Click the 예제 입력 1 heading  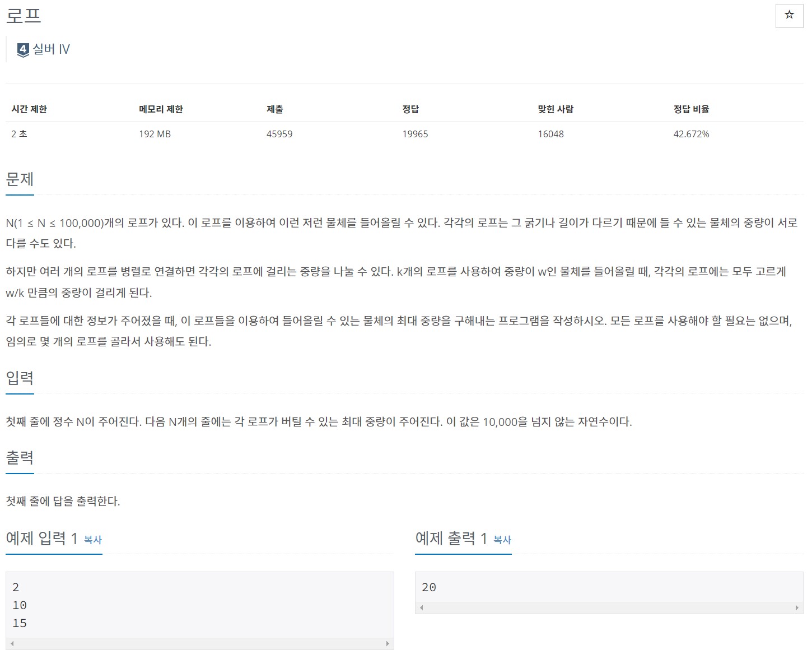[41, 539]
